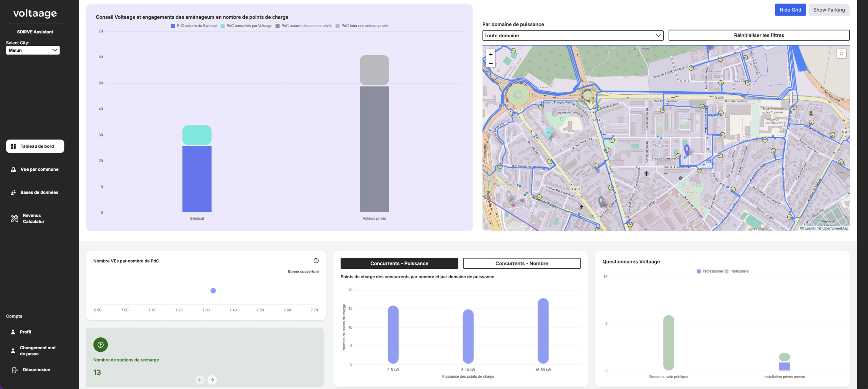
Task: Toggle Professionnel legend in Questionnaires chart
Action: (x=709, y=271)
